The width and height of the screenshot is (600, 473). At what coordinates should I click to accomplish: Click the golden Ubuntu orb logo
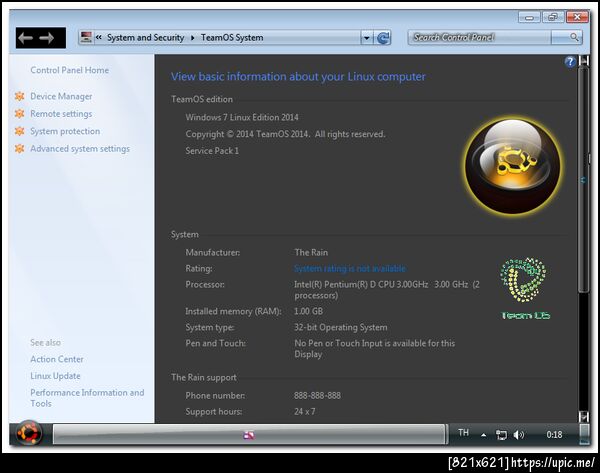click(513, 166)
